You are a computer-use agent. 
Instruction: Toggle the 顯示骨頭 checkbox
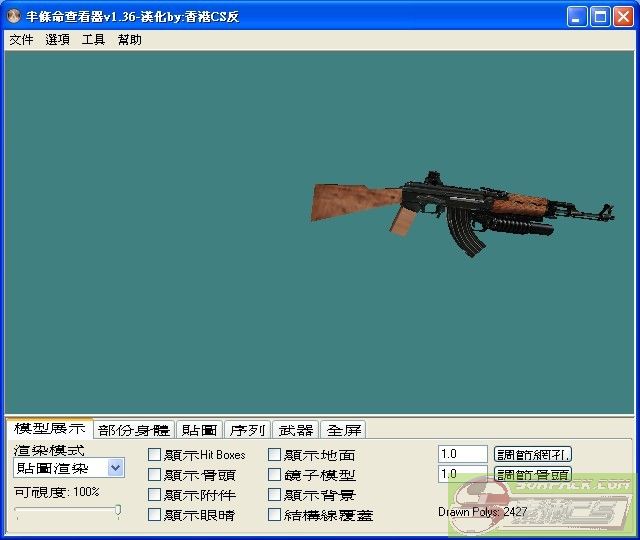tap(155, 475)
